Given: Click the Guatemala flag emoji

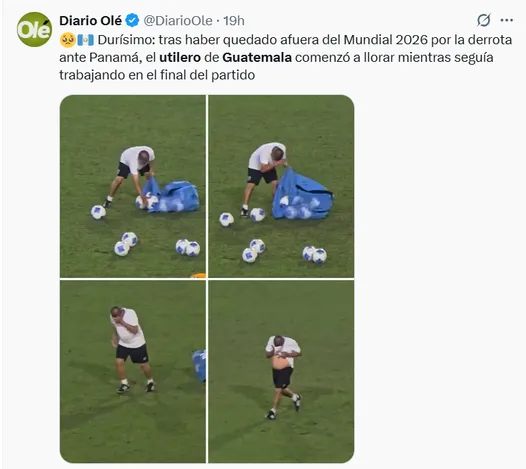Looking at the screenshot, I should (86, 40).
